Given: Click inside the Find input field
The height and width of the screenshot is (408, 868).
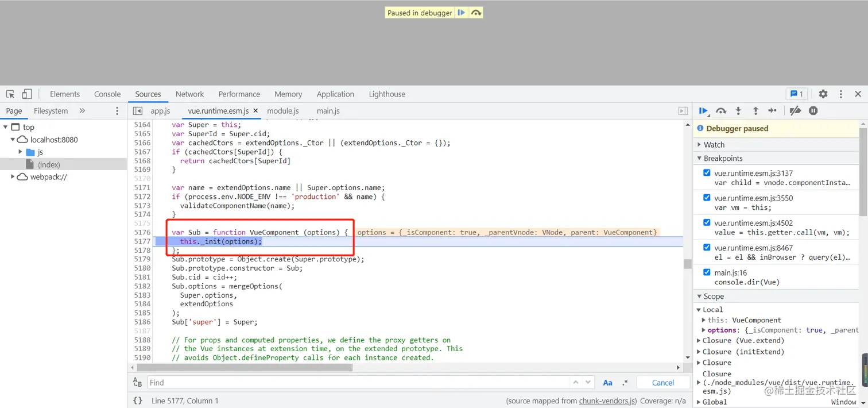Looking at the screenshot, I should [359, 383].
